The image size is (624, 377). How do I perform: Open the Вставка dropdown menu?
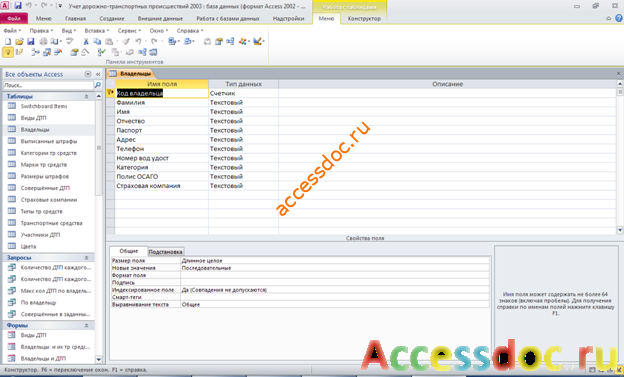[96, 31]
